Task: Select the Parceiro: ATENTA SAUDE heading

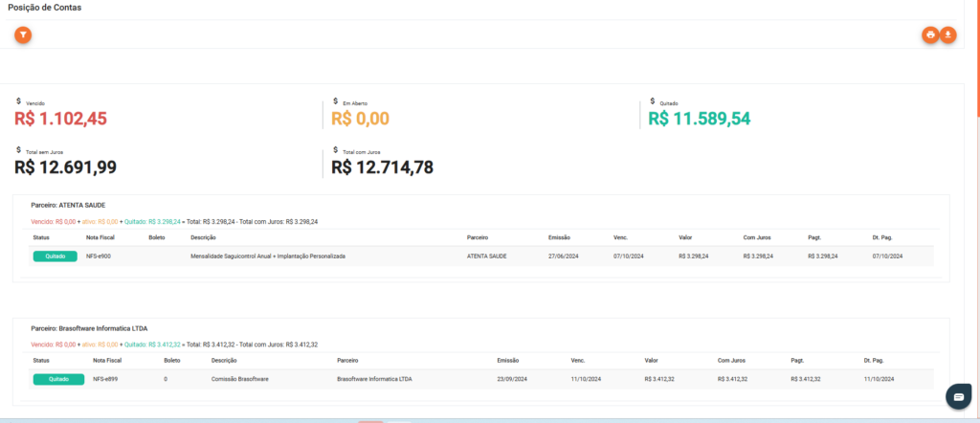Action: click(68, 205)
